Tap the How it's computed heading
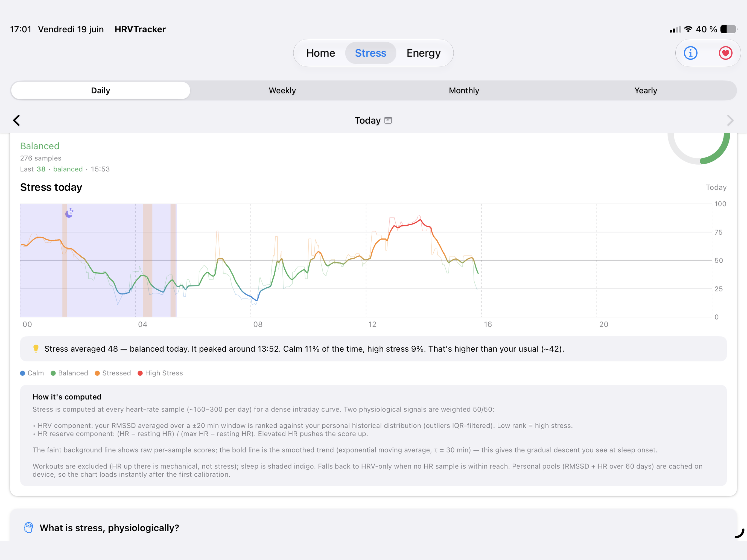747x560 pixels. 67,396
